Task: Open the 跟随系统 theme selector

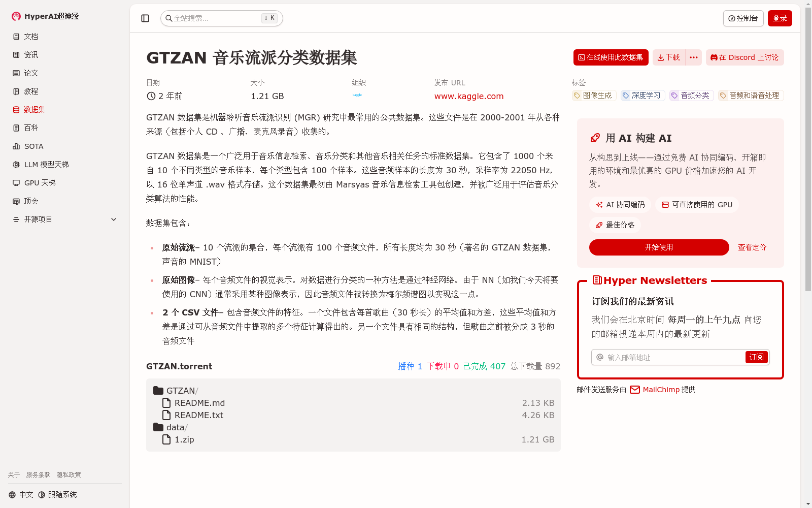Action: pos(57,495)
